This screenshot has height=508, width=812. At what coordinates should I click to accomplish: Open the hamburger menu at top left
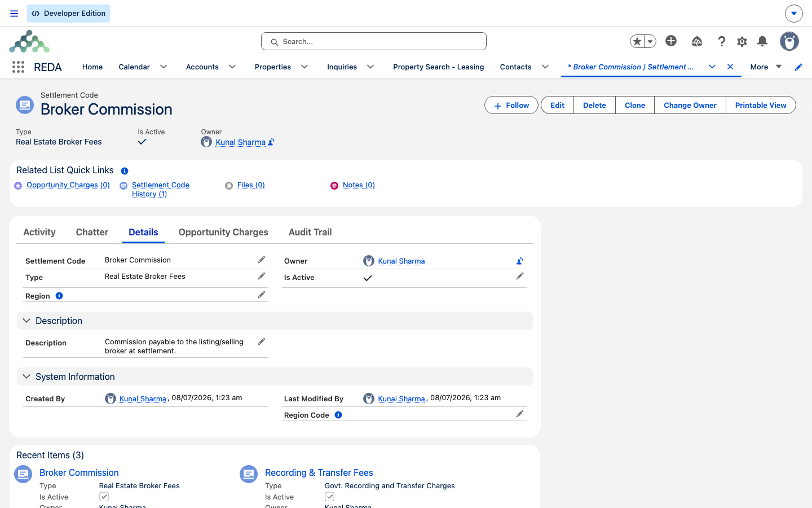pos(14,14)
